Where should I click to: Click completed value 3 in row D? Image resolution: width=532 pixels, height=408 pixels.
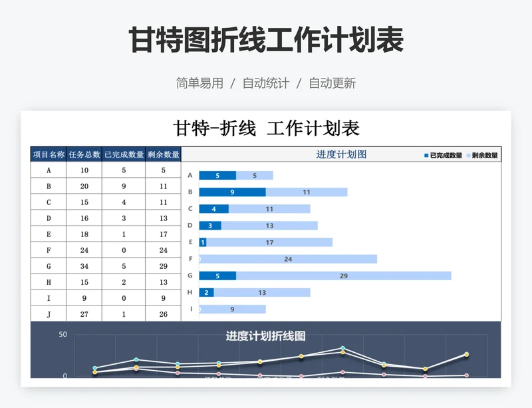[x=124, y=218]
